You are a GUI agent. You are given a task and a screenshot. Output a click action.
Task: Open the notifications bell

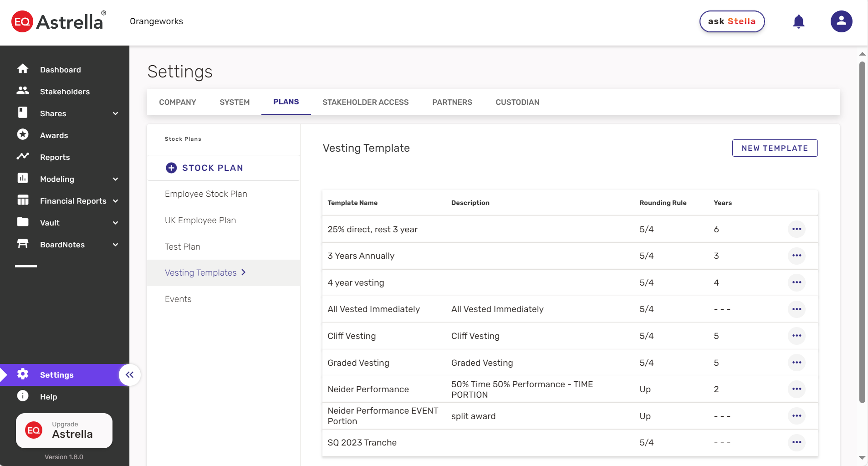point(798,21)
